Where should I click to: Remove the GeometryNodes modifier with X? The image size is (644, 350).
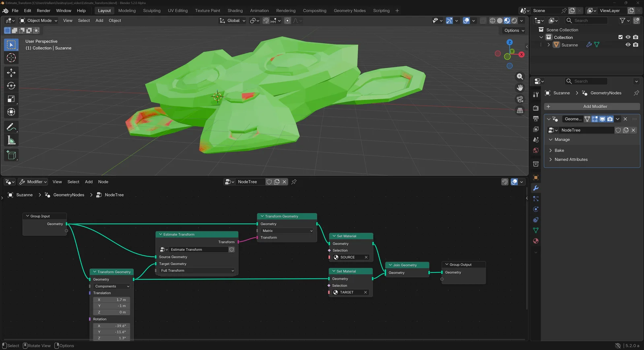(625, 119)
